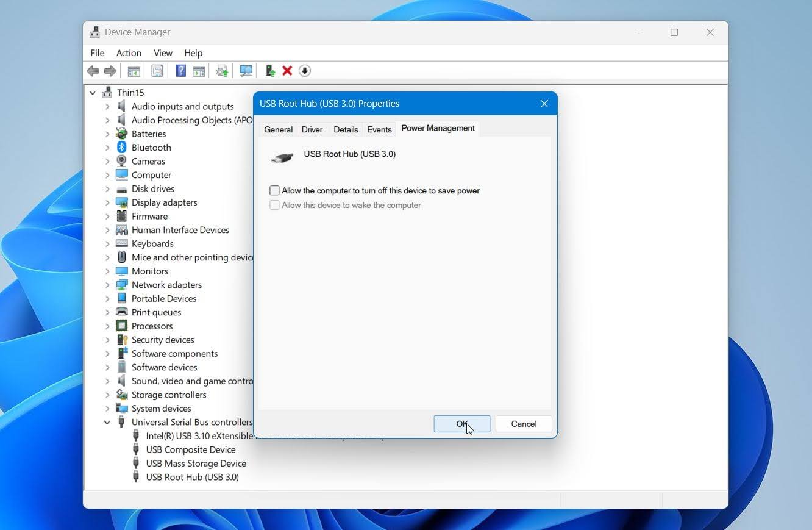
Task: Click the Bluetooth category icon
Action: [x=122, y=148]
